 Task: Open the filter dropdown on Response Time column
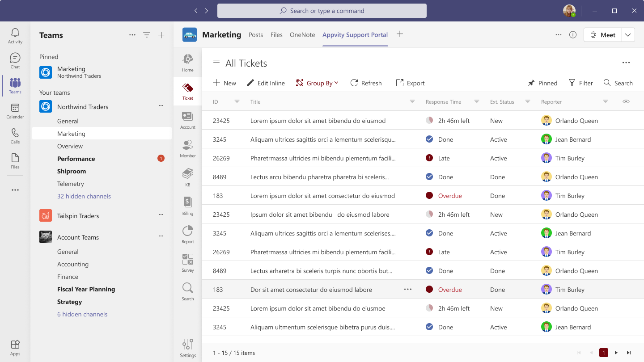(x=477, y=101)
